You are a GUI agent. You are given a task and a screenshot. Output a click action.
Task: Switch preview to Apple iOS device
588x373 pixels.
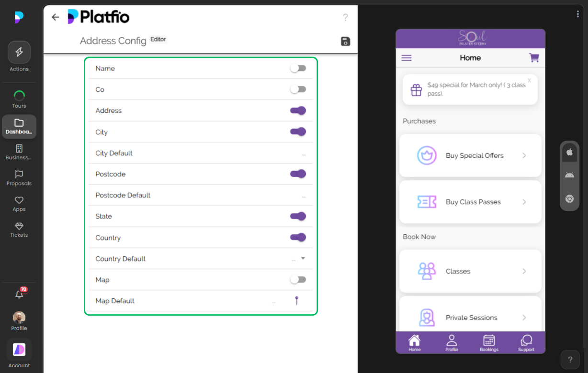coord(569,152)
